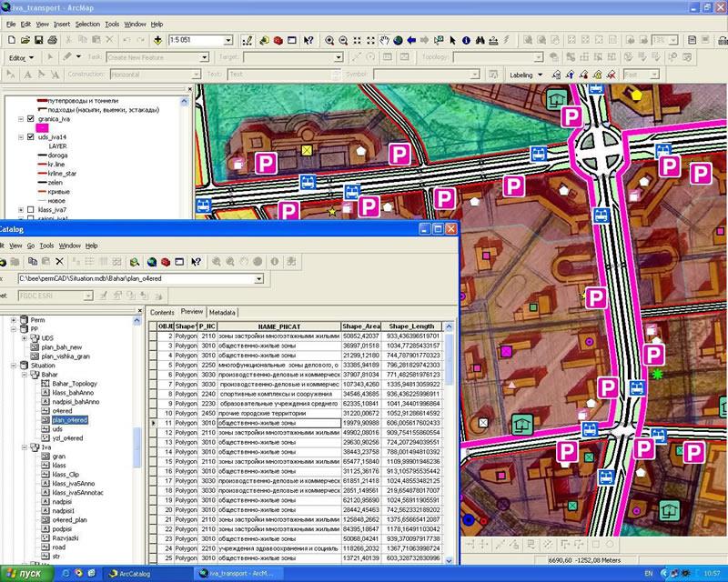Select the Identify tool in ArcMap toolbar

coord(466,41)
